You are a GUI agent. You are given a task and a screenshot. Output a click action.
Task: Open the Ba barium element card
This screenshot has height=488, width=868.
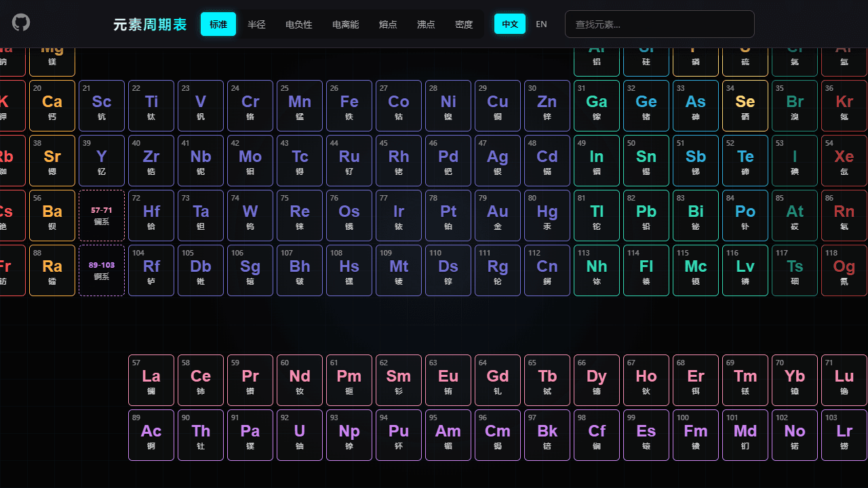pyautogui.click(x=52, y=216)
